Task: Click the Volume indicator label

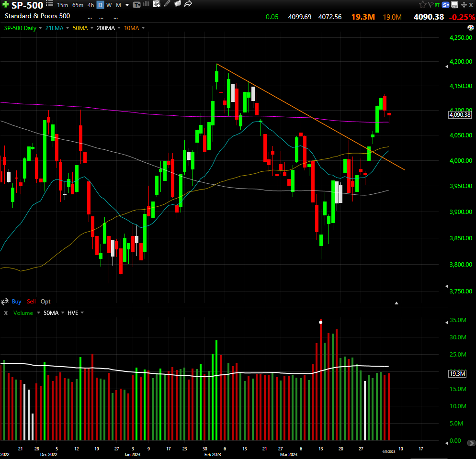Action: [23, 313]
